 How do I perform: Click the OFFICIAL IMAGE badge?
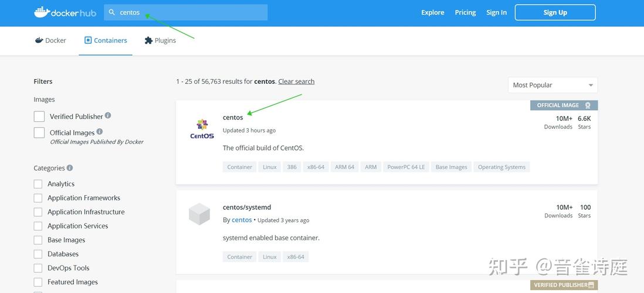[x=564, y=105]
